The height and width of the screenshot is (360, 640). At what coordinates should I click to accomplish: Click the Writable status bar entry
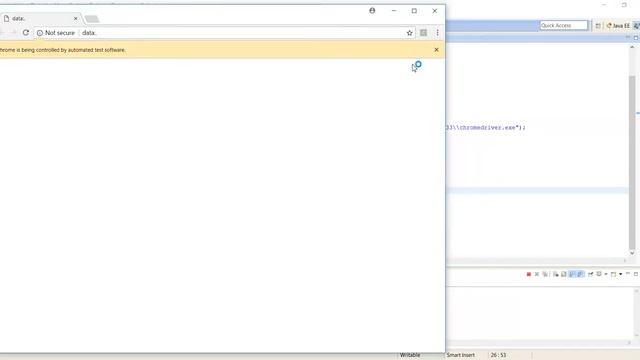click(410, 355)
